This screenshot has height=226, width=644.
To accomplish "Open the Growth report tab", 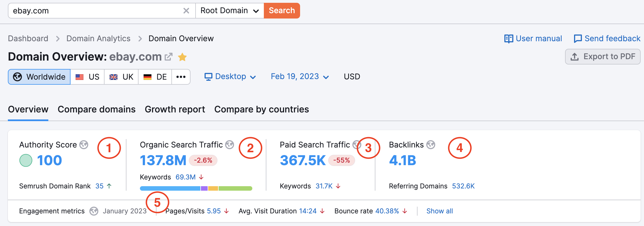I will (175, 109).
